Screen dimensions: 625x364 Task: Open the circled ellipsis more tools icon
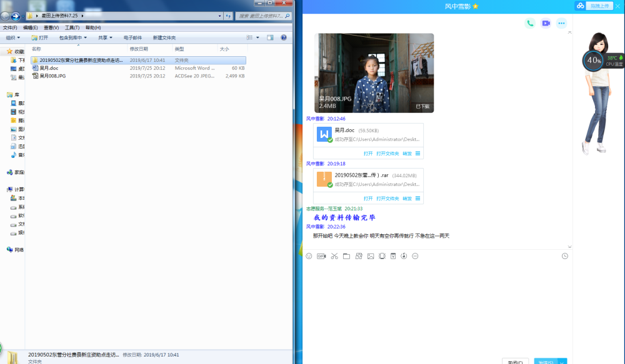point(415,256)
